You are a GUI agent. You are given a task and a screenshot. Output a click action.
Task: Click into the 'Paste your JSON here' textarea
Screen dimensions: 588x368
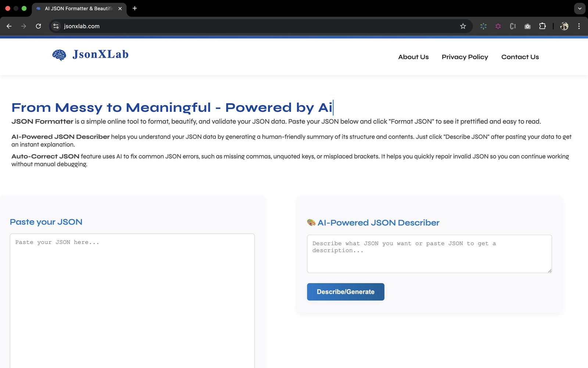132,301
